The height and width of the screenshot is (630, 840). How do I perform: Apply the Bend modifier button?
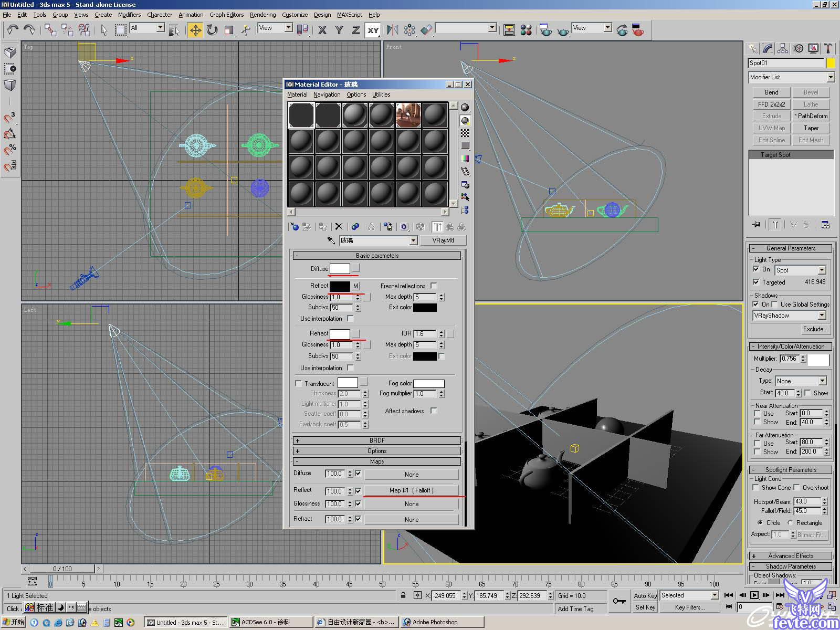771,92
